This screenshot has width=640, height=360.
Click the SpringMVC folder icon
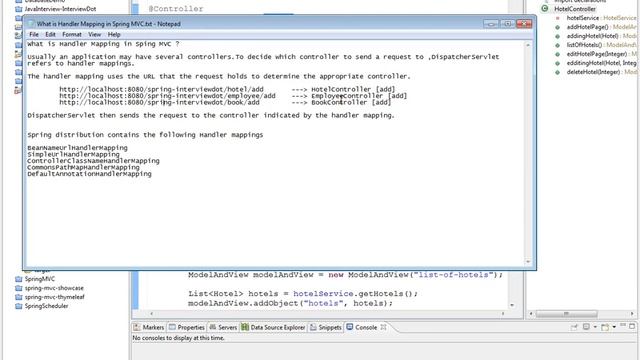19,279
